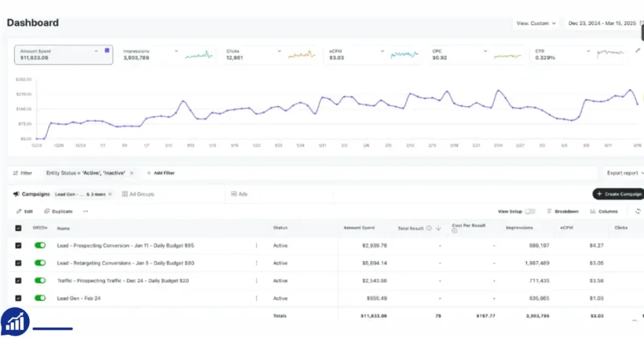
Task: Open the options menu for Traffic - Prospecting Traffic
Action: [x=257, y=281]
